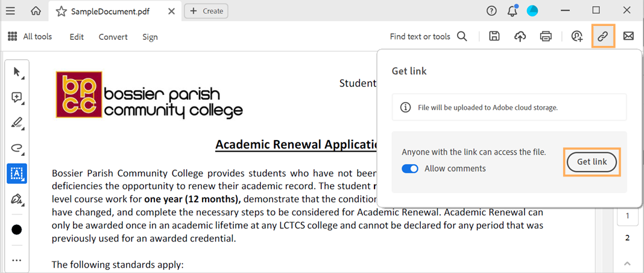The image size is (644, 273).
Task: Click the page up chevron arrow
Action: [627, 263]
